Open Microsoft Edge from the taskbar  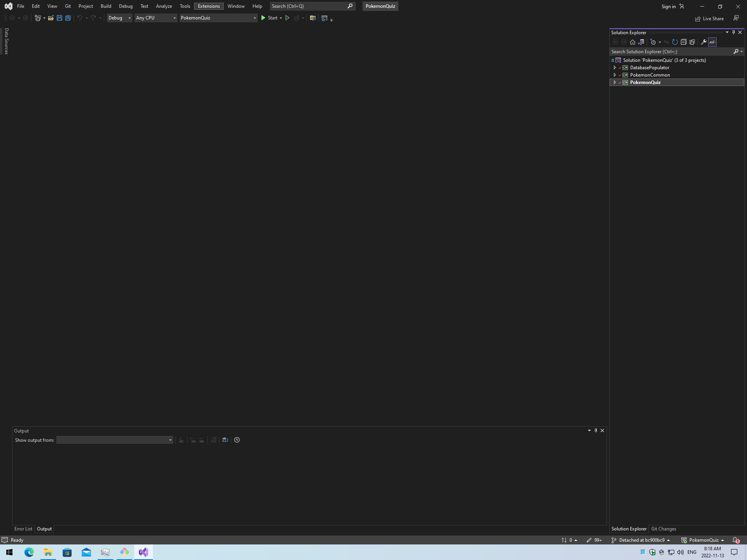click(29, 552)
